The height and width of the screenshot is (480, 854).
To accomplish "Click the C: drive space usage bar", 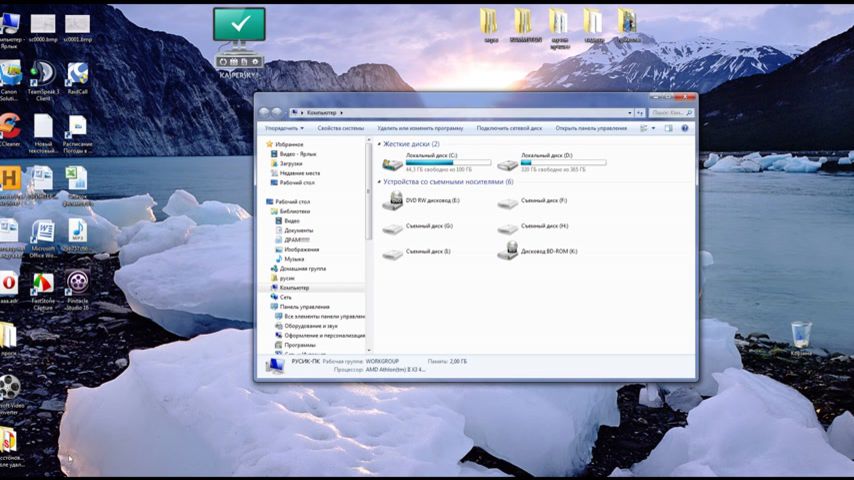I will [448, 162].
